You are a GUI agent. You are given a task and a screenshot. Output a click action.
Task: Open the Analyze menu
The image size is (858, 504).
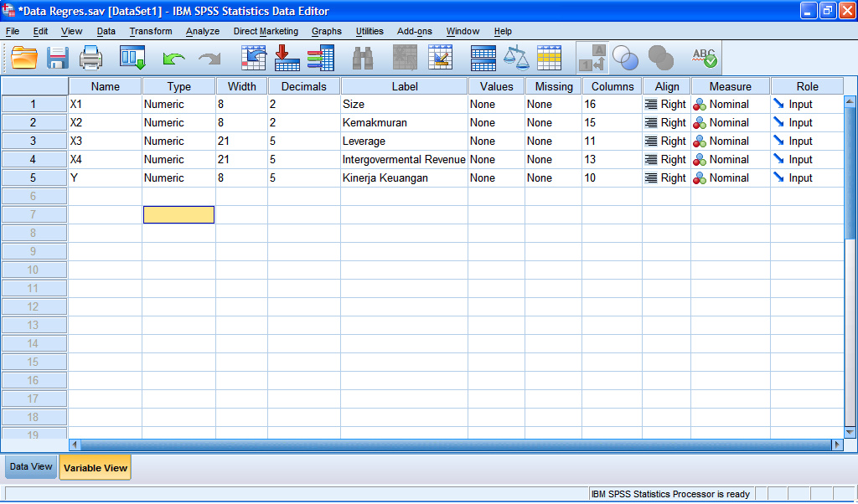(203, 31)
